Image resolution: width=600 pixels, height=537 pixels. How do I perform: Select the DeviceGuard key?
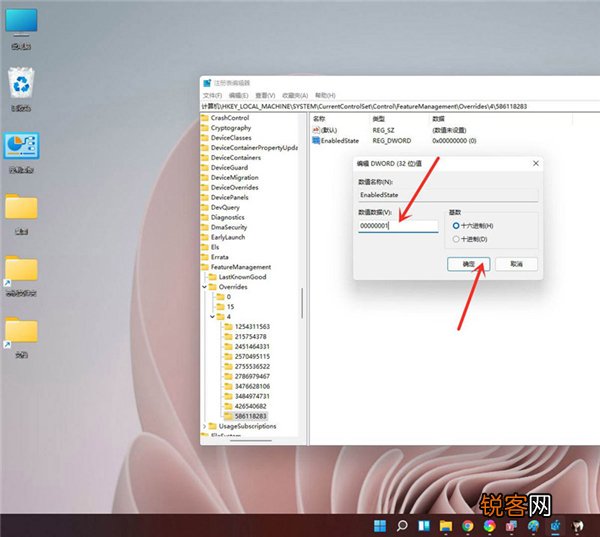(x=229, y=167)
